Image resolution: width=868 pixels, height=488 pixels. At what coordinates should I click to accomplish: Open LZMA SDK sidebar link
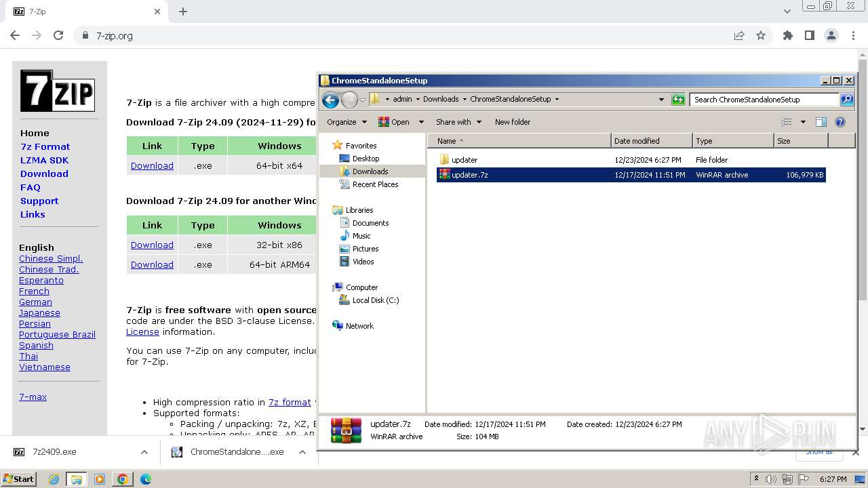pos(44,160)
